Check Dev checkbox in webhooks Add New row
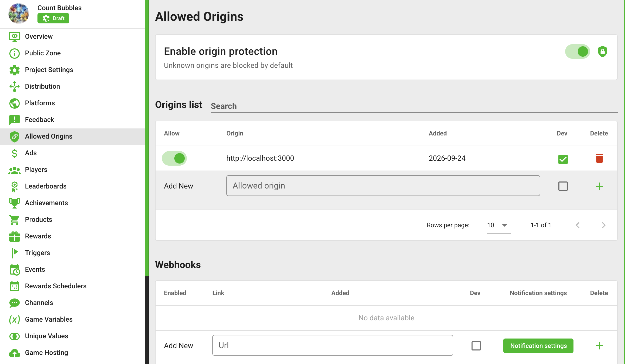625x364 pixels. click(x=476, y=346)
